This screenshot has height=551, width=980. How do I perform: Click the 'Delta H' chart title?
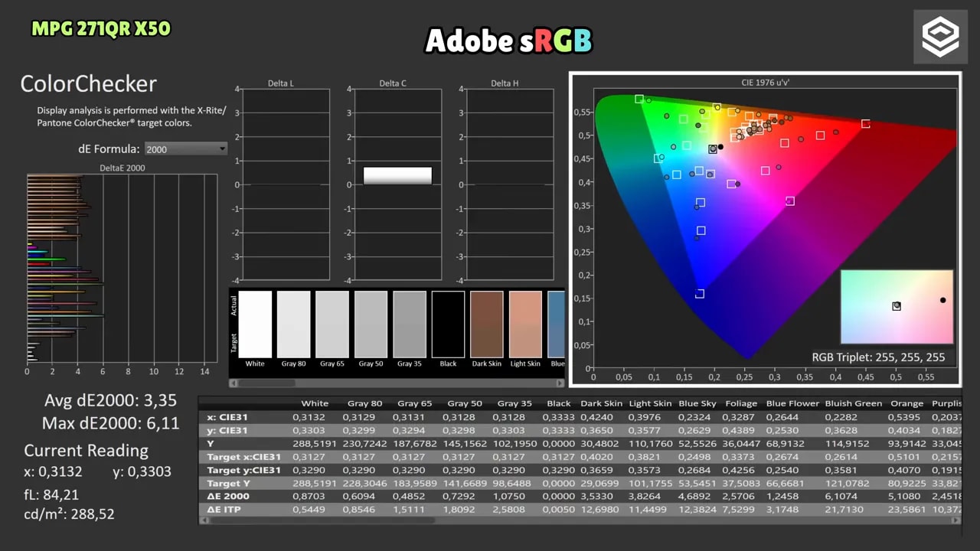coord(505,83)
